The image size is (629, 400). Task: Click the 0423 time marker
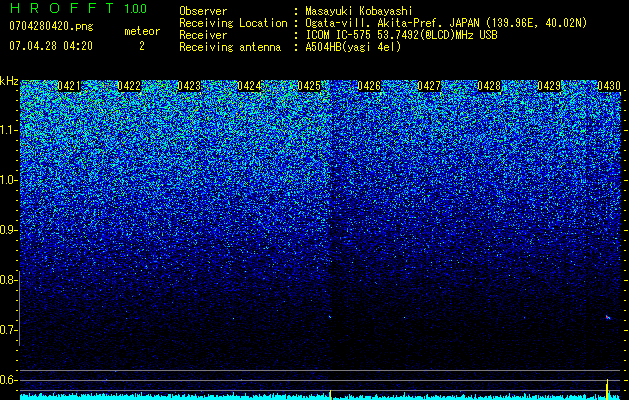point(189,86)
